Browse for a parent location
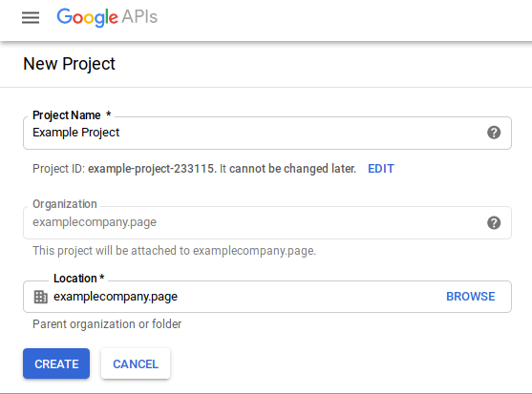 tap(470, 297)
